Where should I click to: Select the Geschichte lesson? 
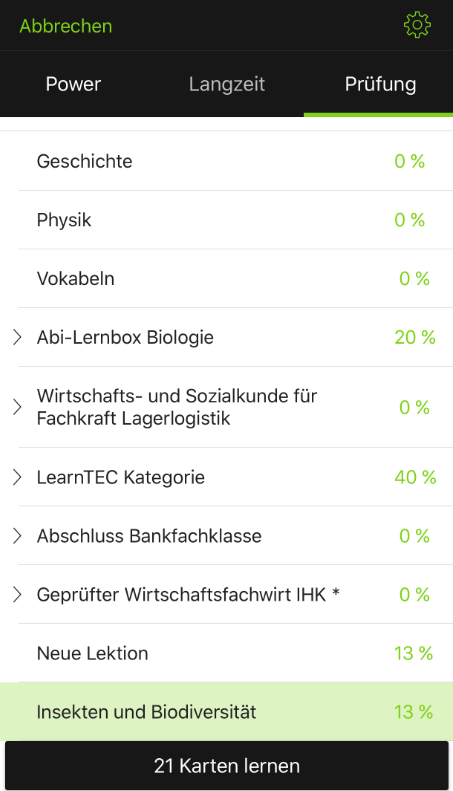[x=226, y=161]
